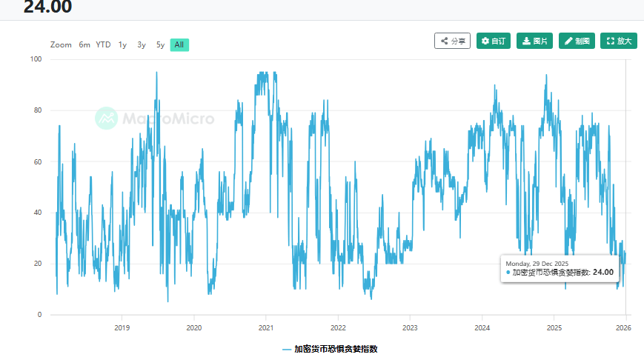Click the blue legend line swatch
Screen dimensions: 644x357
click(287, 348)
